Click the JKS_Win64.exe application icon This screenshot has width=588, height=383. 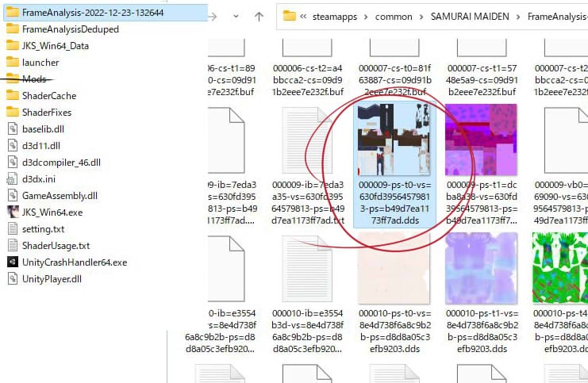click(x=13, y=212)
